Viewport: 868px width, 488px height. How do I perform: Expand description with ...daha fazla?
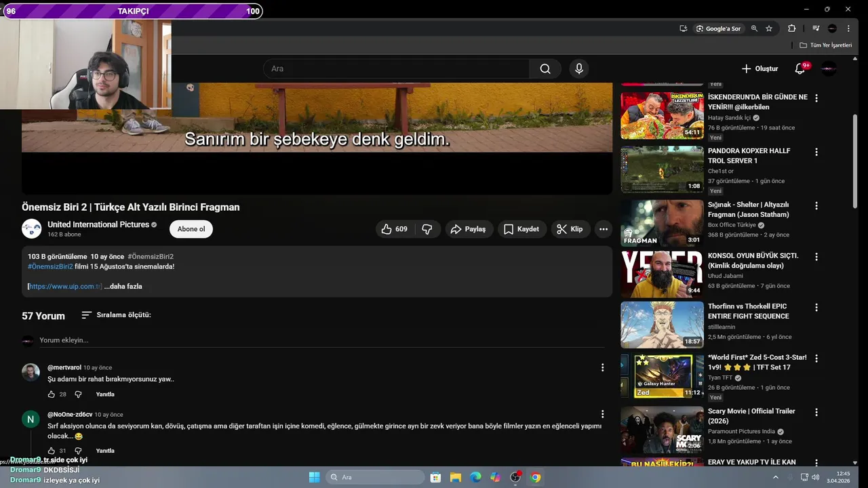pos(123,286)
